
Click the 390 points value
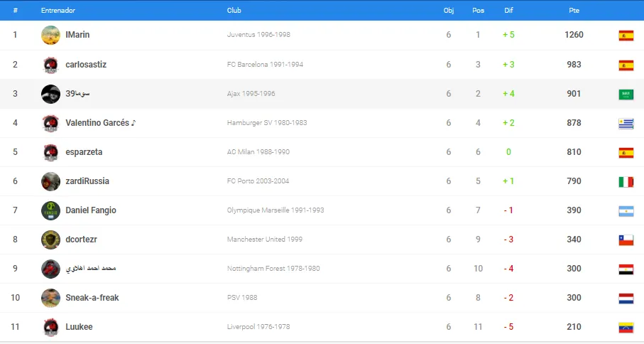[574, 210]
